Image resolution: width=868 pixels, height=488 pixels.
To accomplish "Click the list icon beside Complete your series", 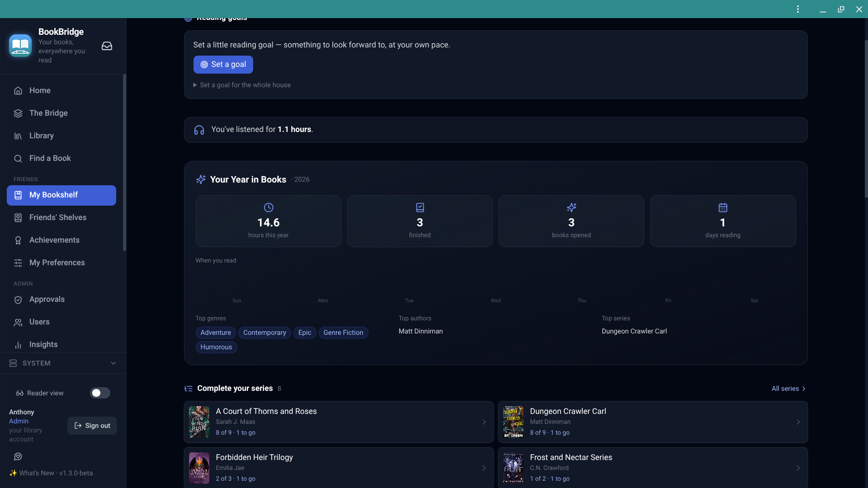I will pyautogui.click(x=189, y=389).
